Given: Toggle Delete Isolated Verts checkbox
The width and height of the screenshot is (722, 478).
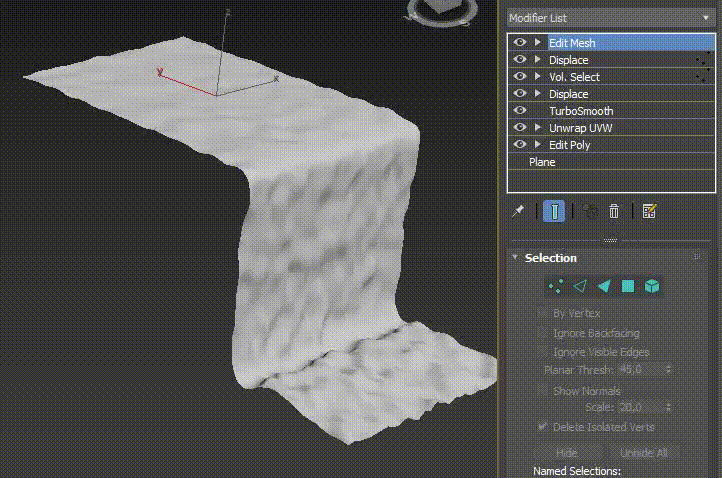Looking at the screenshot, I should point(543,427).
